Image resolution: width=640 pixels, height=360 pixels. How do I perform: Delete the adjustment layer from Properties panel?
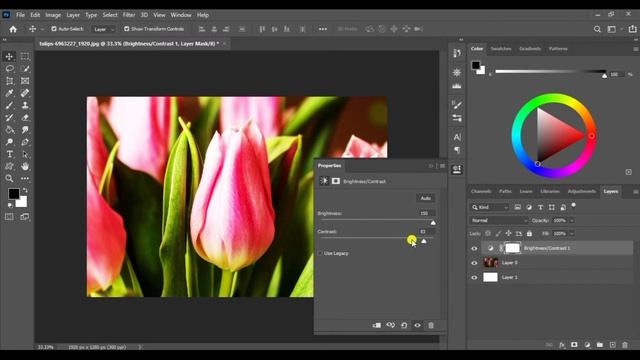click(431, 325)
